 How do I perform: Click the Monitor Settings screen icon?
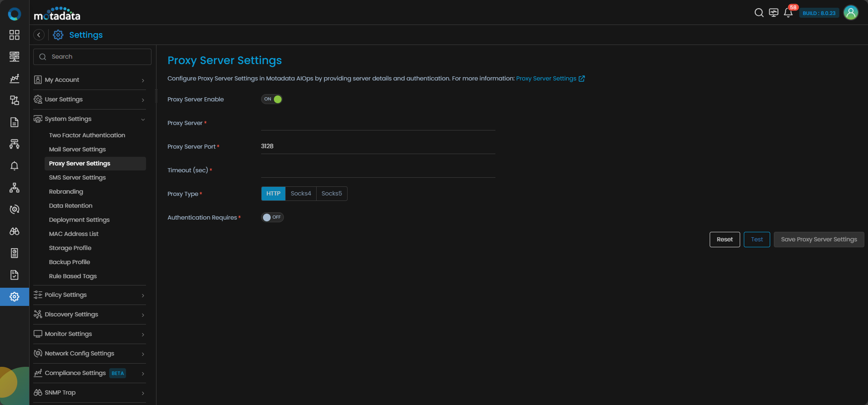point(38,334)
